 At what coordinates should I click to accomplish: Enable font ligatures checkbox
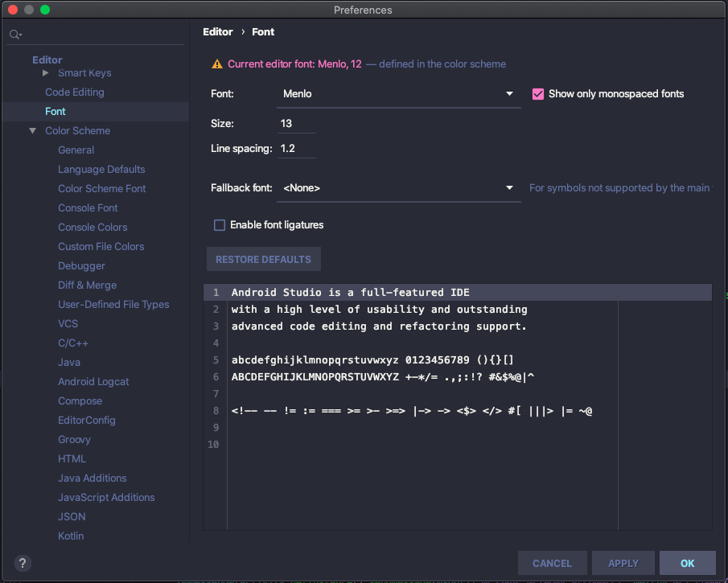tap(219, 225)
